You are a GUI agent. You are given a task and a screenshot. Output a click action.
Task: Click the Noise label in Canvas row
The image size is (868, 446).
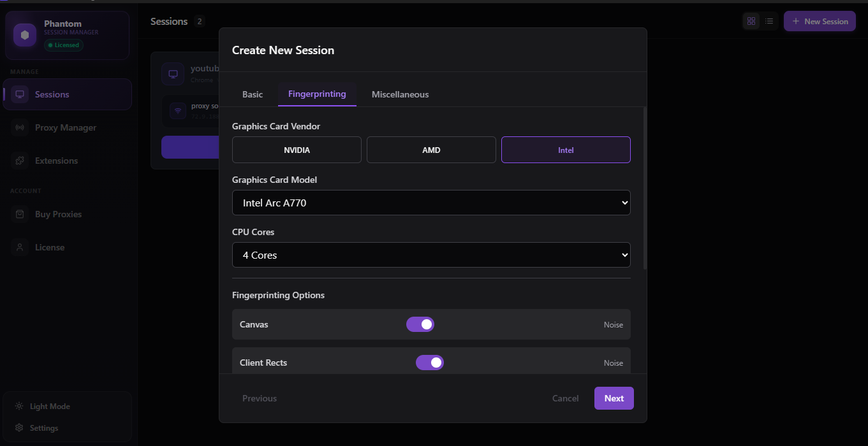click(614, 325)
